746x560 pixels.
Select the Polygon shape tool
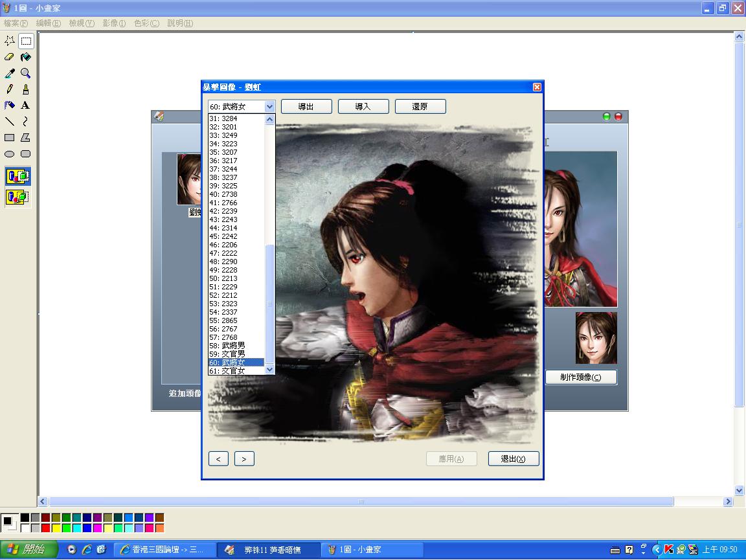click(x=26, y=137)
